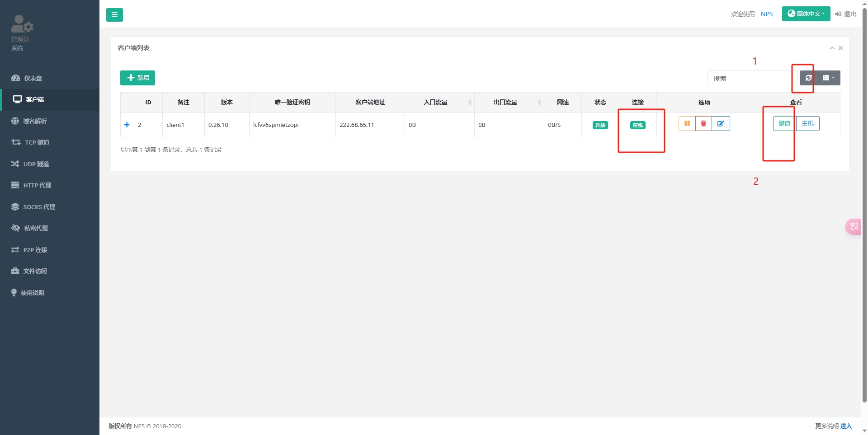
Task: View tunnels via the 隧道 button
Action: tap(784, 124)
